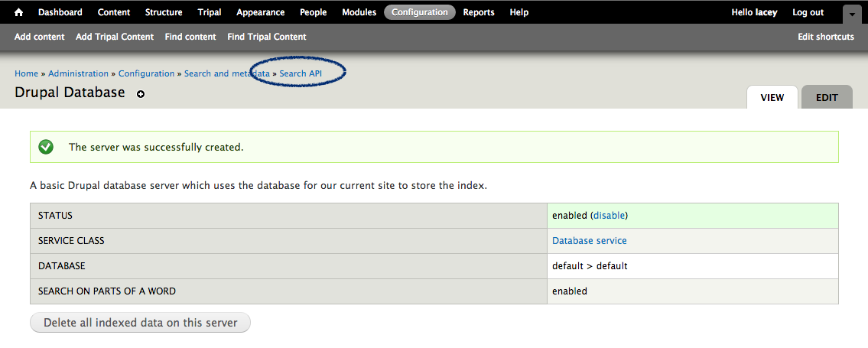The height and width of the screenshot is (348, 868).
Task: Open the Content admin menu
Action: point(114,12)
